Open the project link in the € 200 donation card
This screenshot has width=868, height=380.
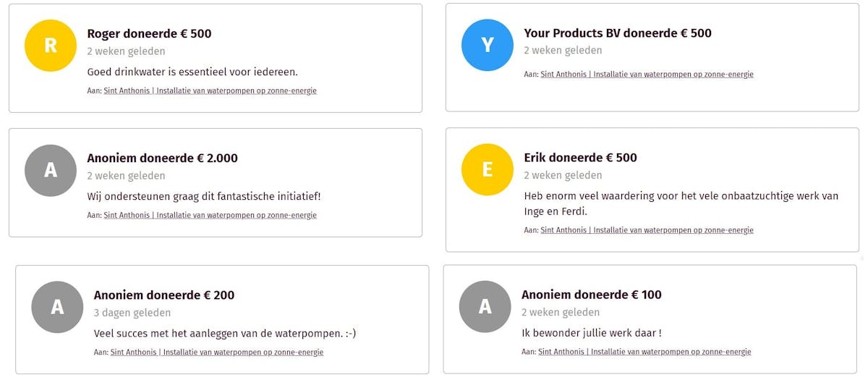coord(216,352)
